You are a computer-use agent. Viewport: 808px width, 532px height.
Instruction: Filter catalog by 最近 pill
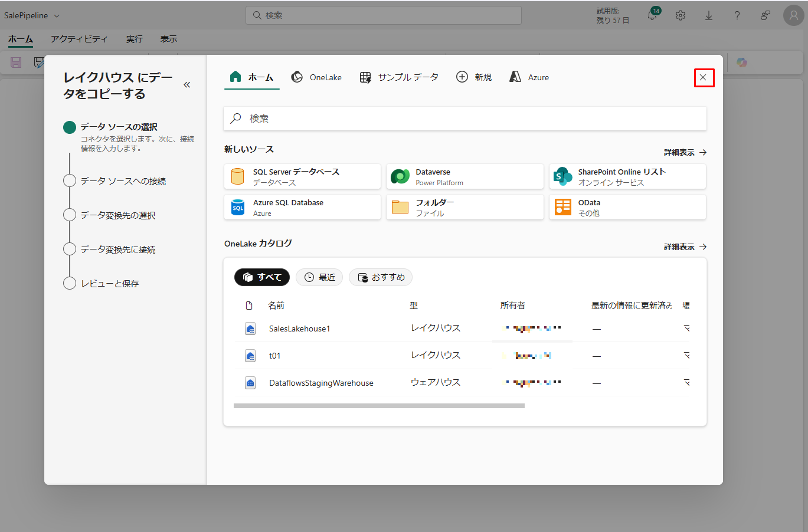[319, 277]
